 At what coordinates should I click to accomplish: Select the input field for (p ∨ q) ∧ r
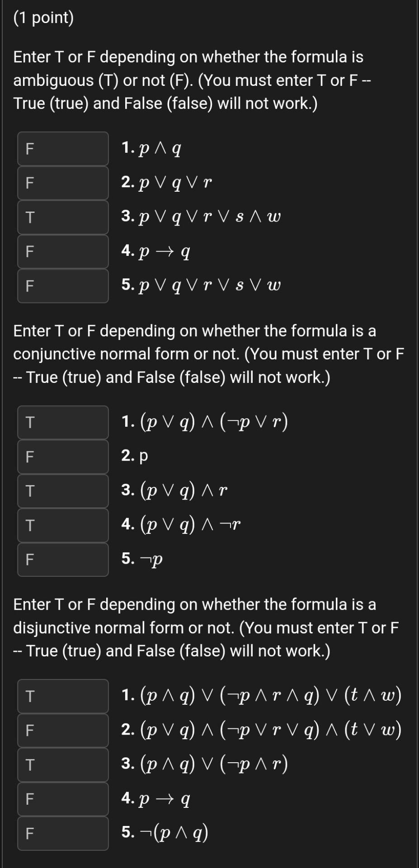pyautogui.click(x=63, y=491)
